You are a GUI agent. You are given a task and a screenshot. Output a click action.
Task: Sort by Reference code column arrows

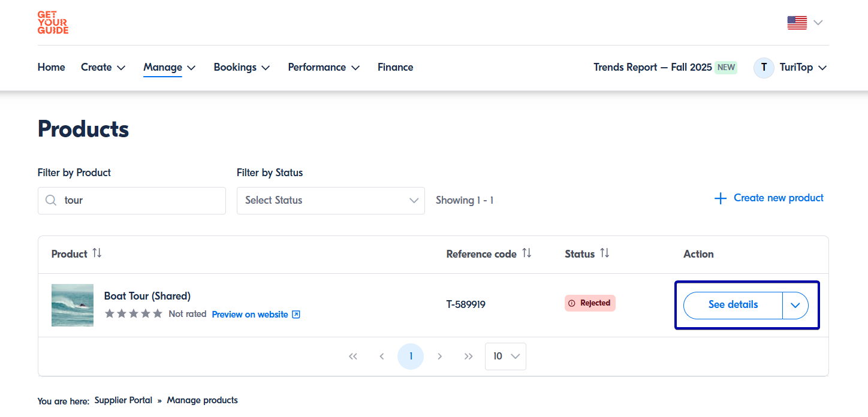(526, 253)
